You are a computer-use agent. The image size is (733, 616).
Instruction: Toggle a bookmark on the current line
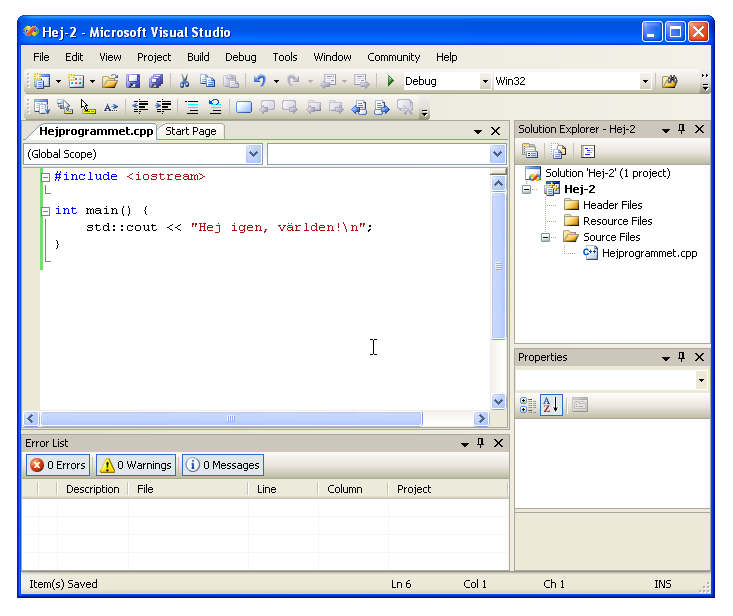244,107
